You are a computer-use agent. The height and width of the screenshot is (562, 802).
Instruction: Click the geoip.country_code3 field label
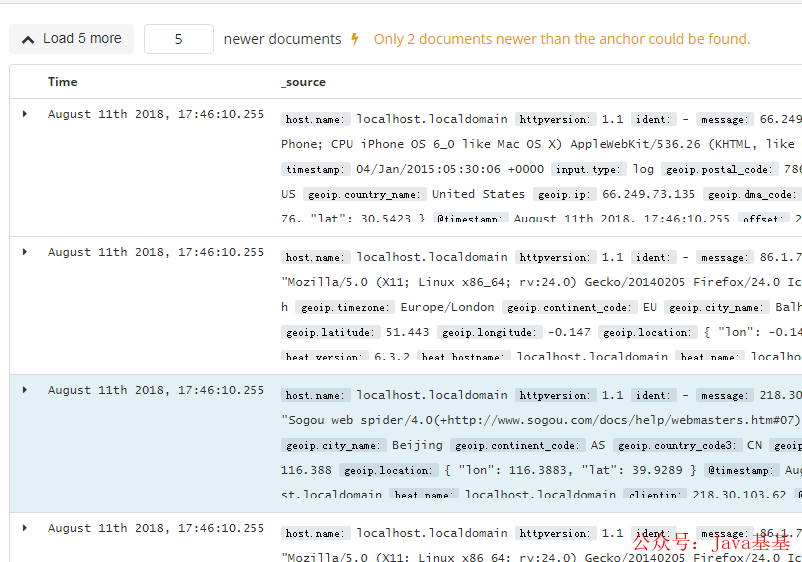click(x=677, y=445)
